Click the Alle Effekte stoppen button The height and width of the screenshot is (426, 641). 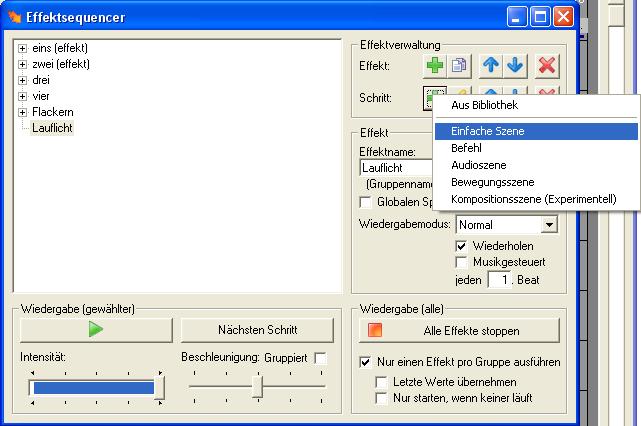tap(453, 330)
